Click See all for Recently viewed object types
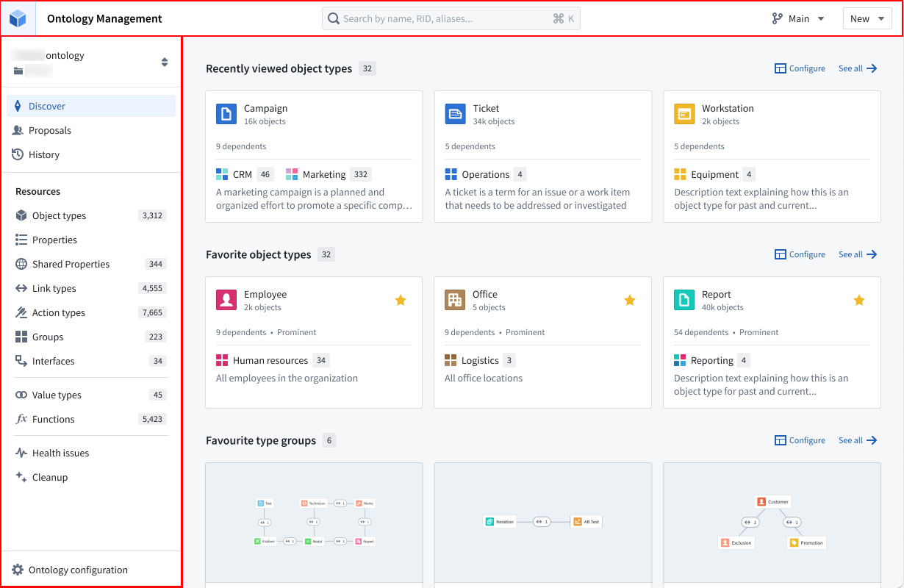Viewport: 904px width, 588px height. (x=858, y=68)
